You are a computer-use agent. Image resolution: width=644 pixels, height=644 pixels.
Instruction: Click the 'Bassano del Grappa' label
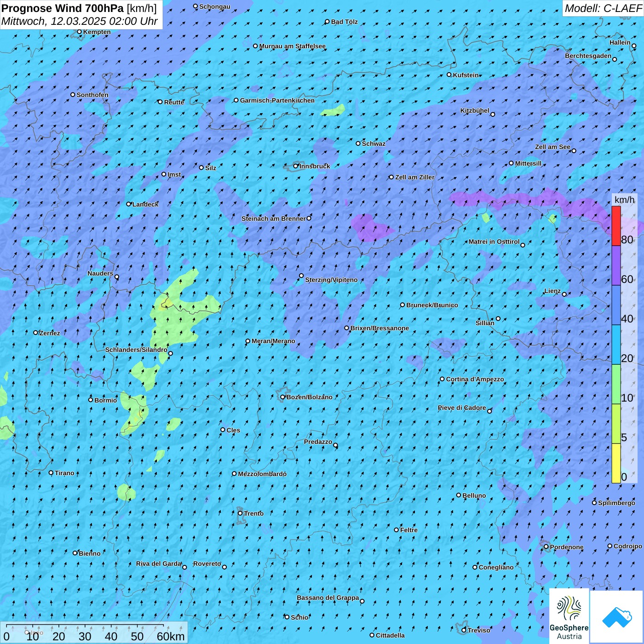(328, 598)
